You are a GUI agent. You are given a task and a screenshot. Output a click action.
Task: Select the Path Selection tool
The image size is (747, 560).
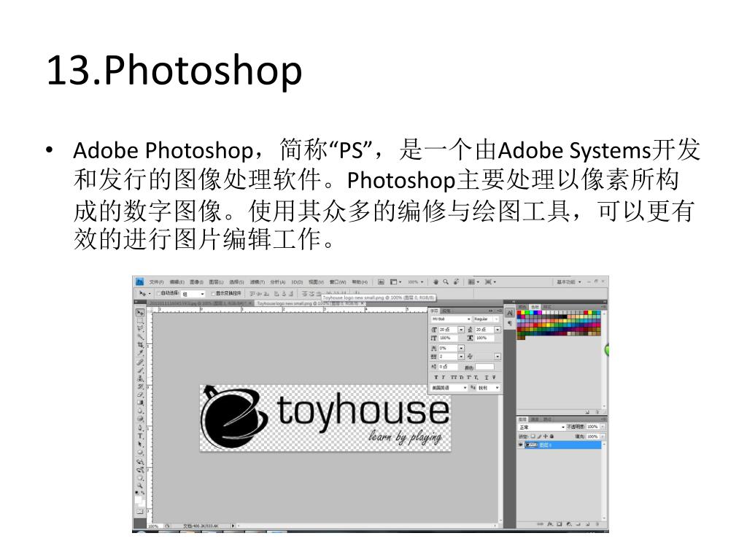140,444
